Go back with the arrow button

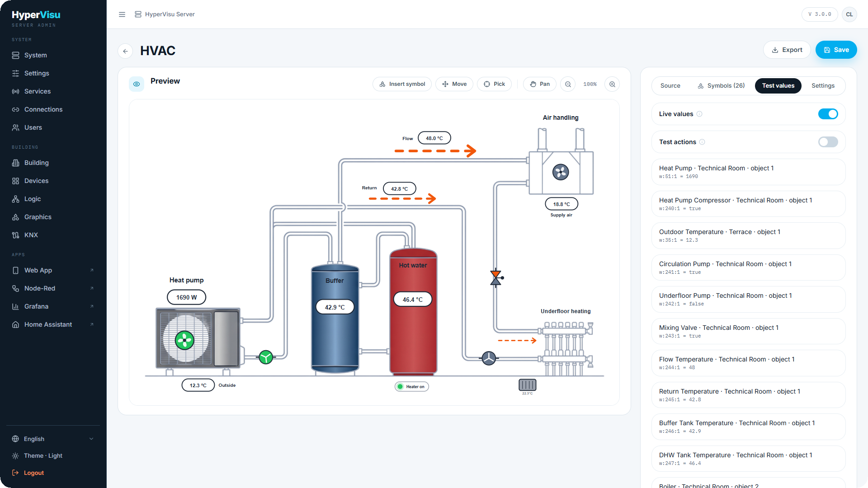(x=125, y=51)
